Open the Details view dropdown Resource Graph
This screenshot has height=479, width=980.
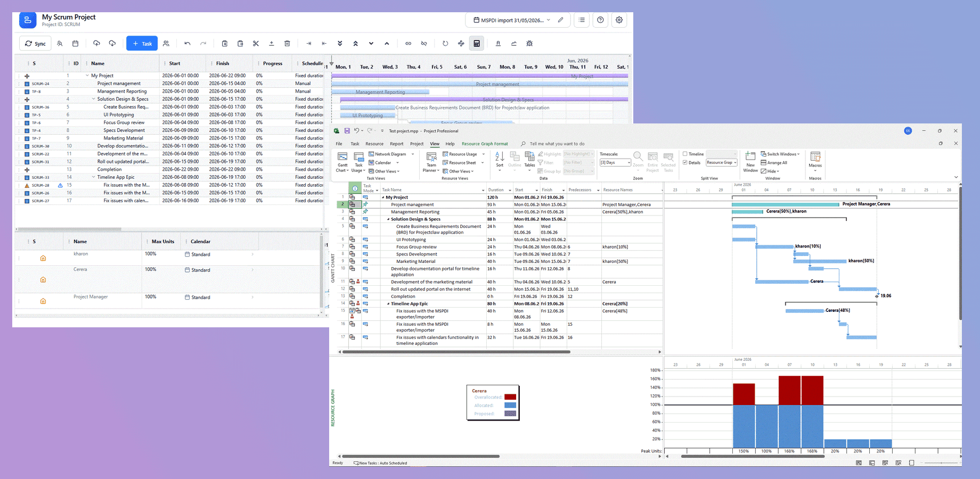pyautogui.click(x=721, y=163)
